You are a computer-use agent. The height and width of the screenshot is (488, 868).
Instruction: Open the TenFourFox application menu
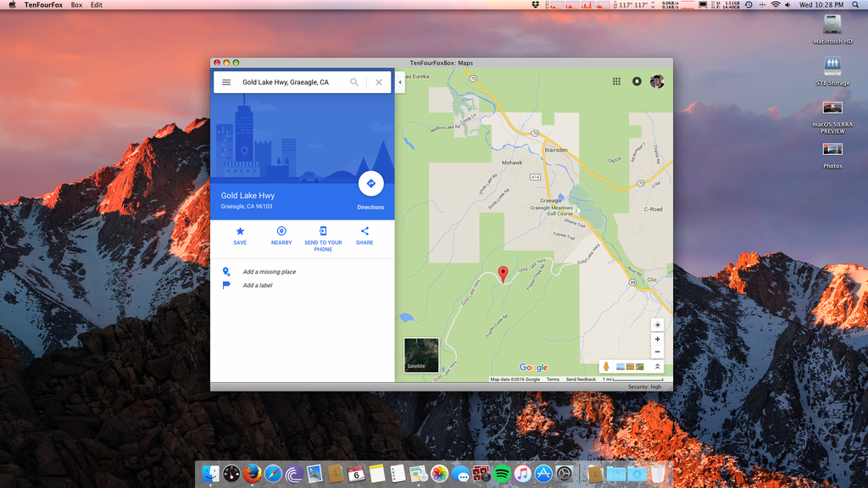pos(43,5)
